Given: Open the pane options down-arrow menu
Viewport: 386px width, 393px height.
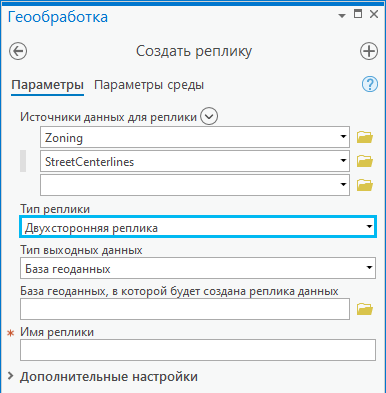Looking at the screenshot, I should point(342,16).
